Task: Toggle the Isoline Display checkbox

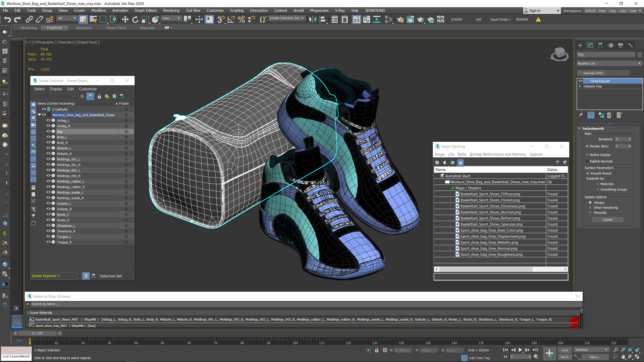Action: (587, 155)
